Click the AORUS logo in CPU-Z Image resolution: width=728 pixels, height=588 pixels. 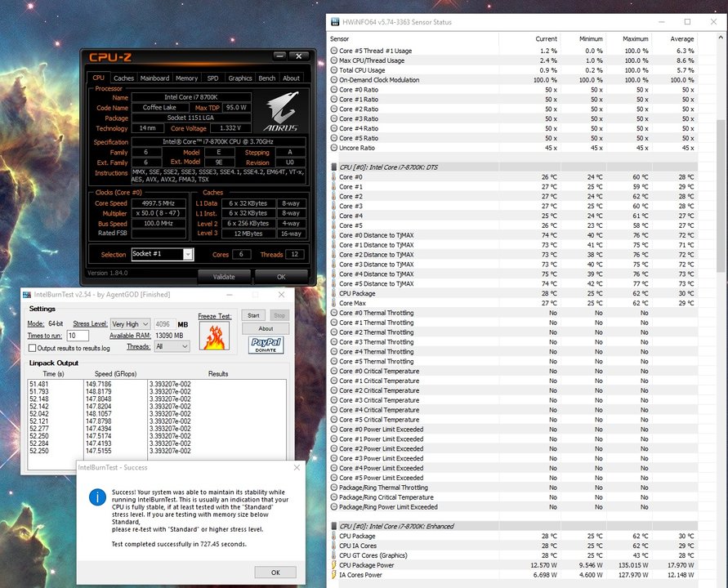[x=281, y=111]
